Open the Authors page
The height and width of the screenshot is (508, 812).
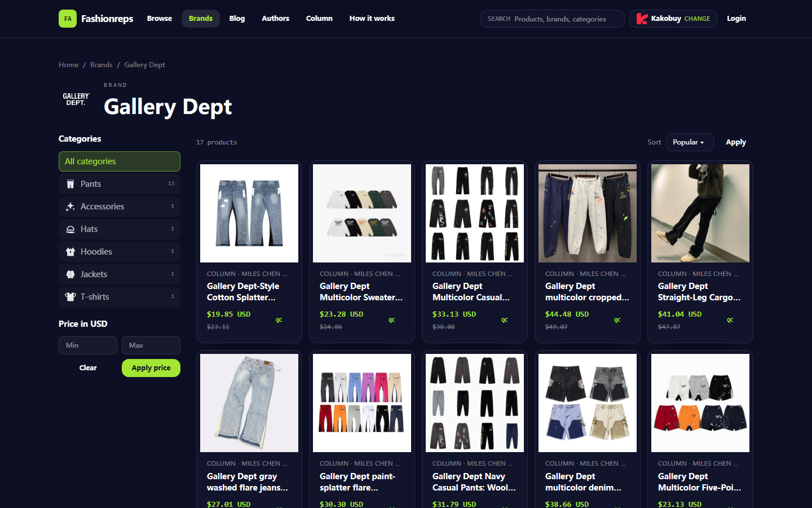tap(275, 19)
